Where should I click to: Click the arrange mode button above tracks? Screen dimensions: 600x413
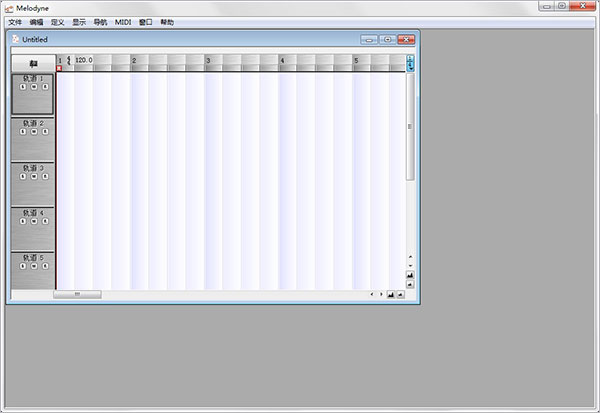[x=33, y=63]
